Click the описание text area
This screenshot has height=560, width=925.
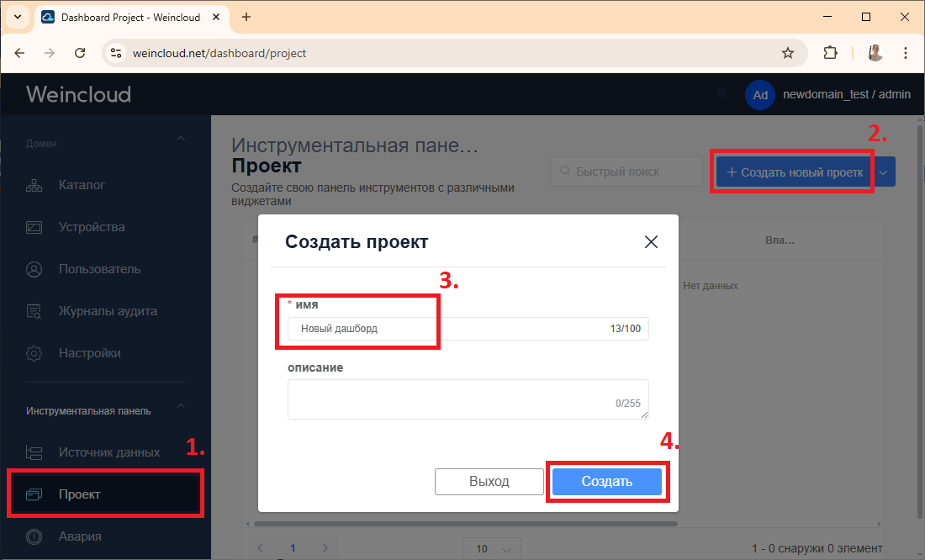click(467, 399)
